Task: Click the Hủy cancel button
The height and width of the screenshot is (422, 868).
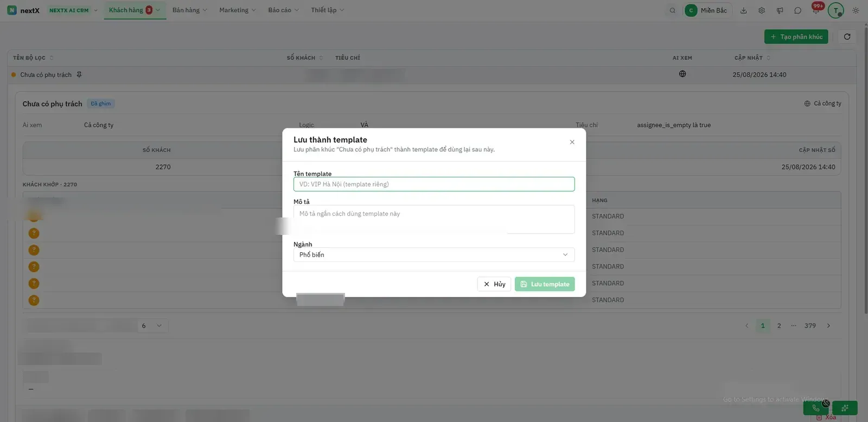Action: pyautogui.click(x=494, y=284)
